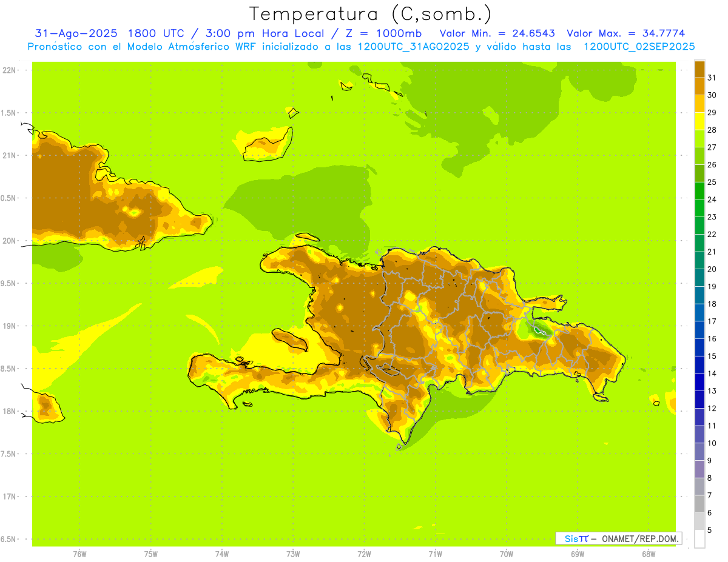Click the yellow colorbar segment between 28 and 29
This screenshot has height=562, width=728.
(699, 121)
